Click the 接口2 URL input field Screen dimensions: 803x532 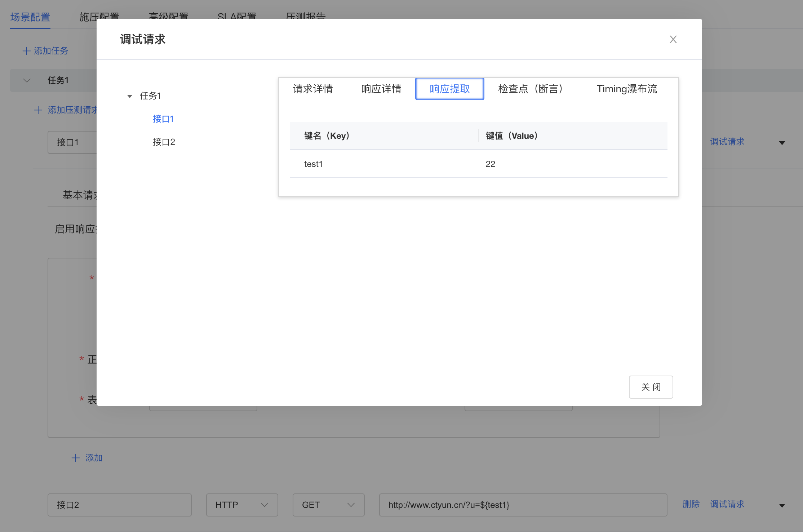pos(523,505)
